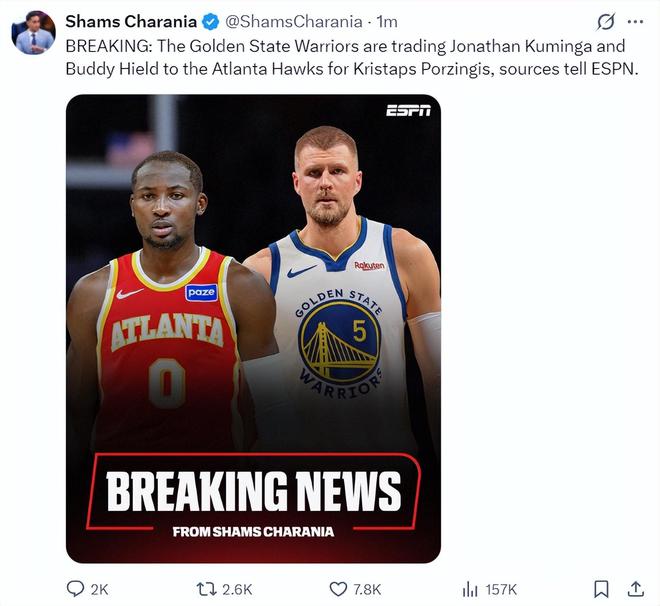
Task: Click the Grok slashed-circle icon
Action: click(x=605, y=21)
